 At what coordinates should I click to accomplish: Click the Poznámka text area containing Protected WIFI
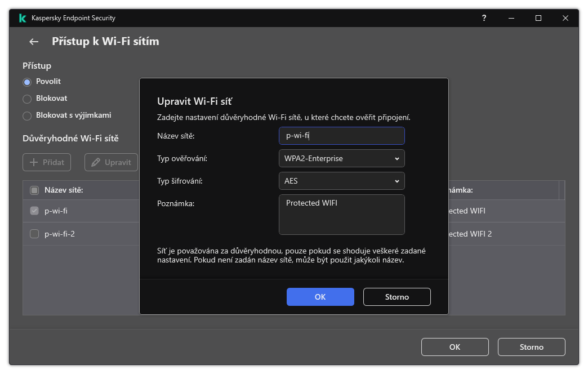click(341, 214)
